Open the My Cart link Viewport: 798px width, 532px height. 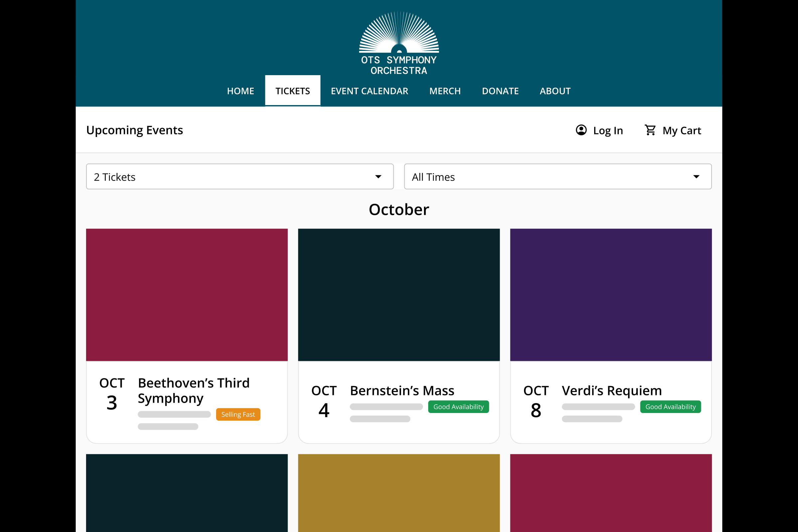pyautogui.click(x=682, y=131)
